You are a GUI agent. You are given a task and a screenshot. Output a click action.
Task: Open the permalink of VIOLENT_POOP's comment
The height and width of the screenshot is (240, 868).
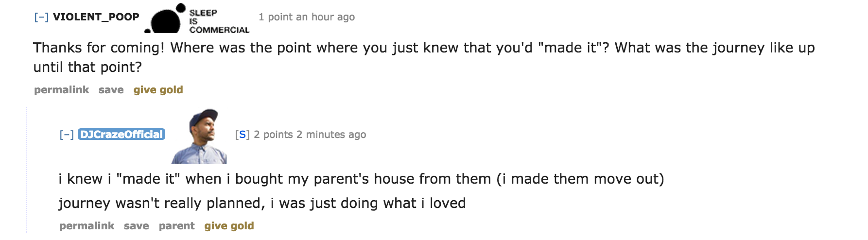tap(62, 90)
